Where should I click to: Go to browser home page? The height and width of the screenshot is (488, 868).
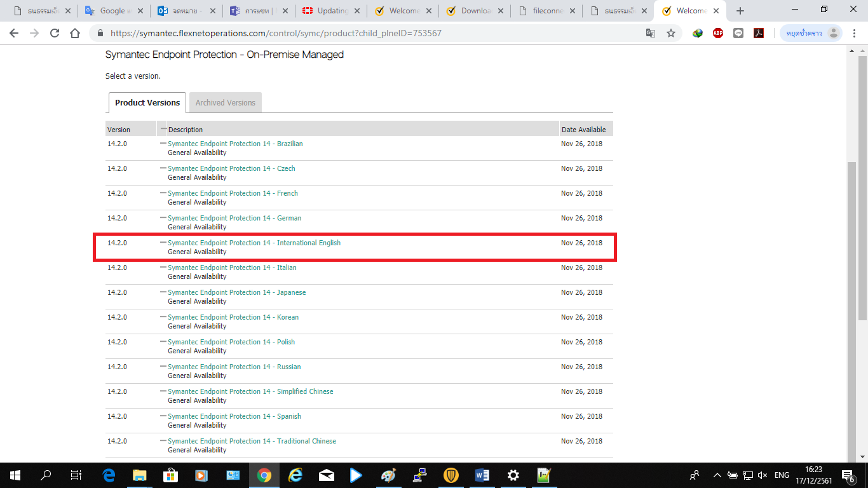pos(75,34)
